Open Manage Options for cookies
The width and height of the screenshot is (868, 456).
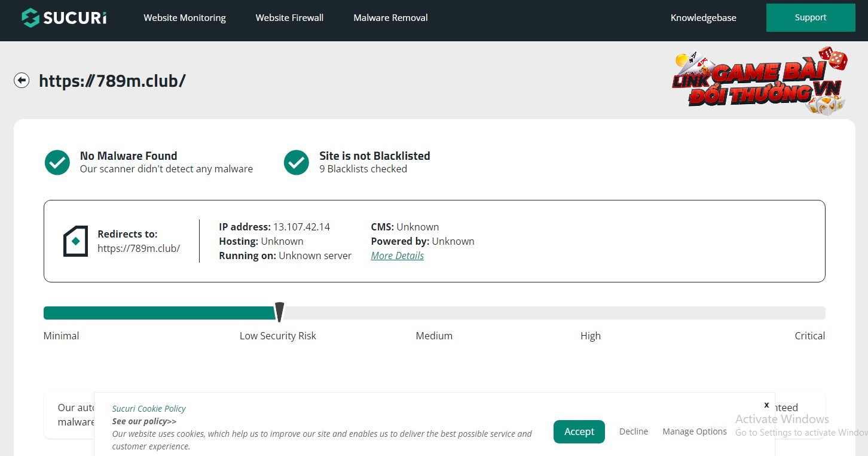tap(695, 431)
